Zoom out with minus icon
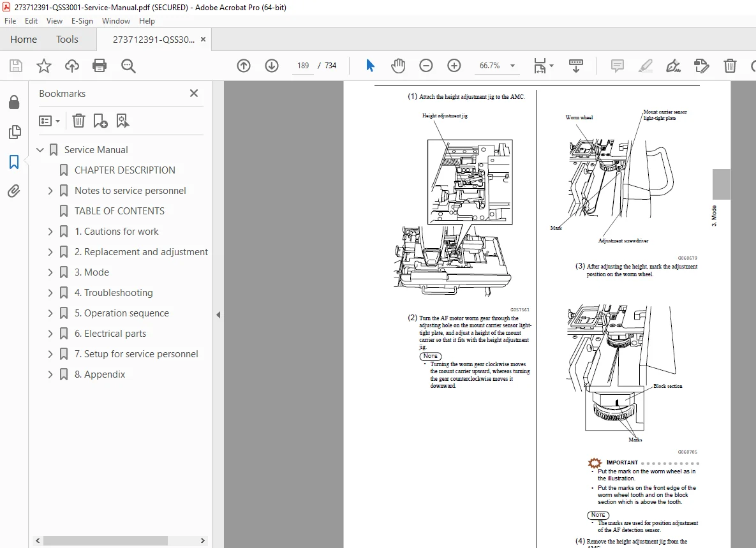 (x=426, y=66)
